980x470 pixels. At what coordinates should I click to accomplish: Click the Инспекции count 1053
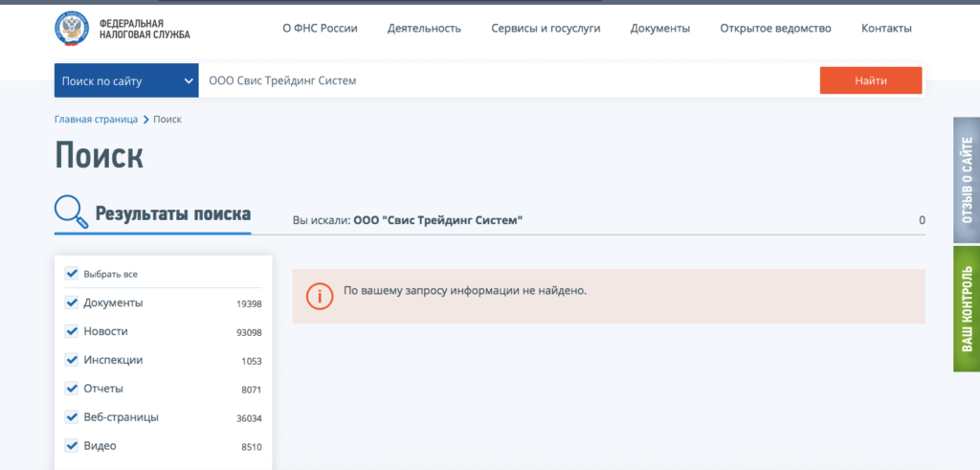coord(252,361)
